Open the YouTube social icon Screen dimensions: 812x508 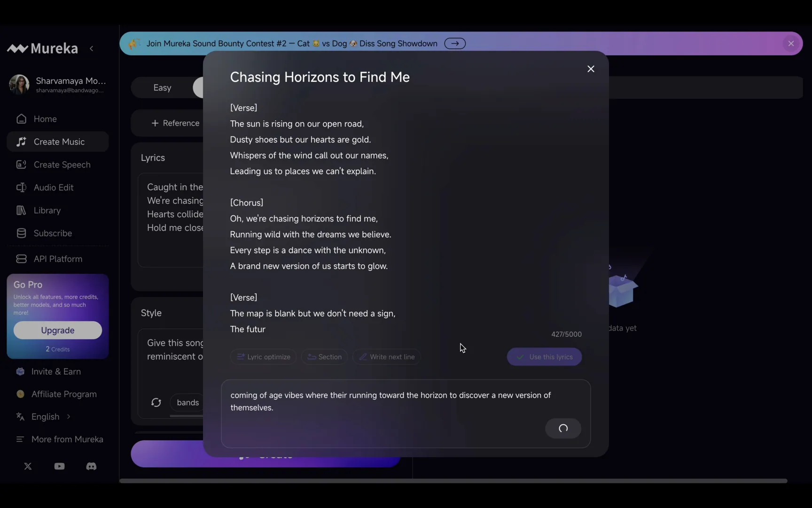[x=59, y=466]
